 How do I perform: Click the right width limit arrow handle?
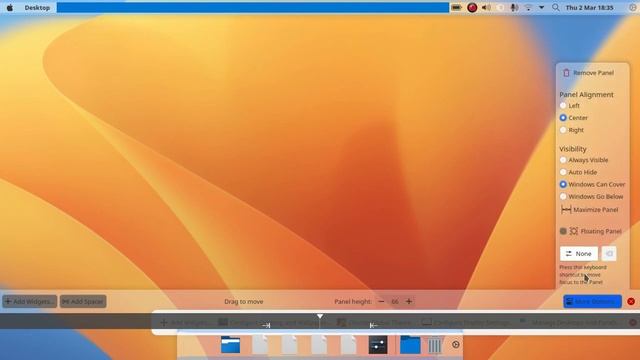373,325
